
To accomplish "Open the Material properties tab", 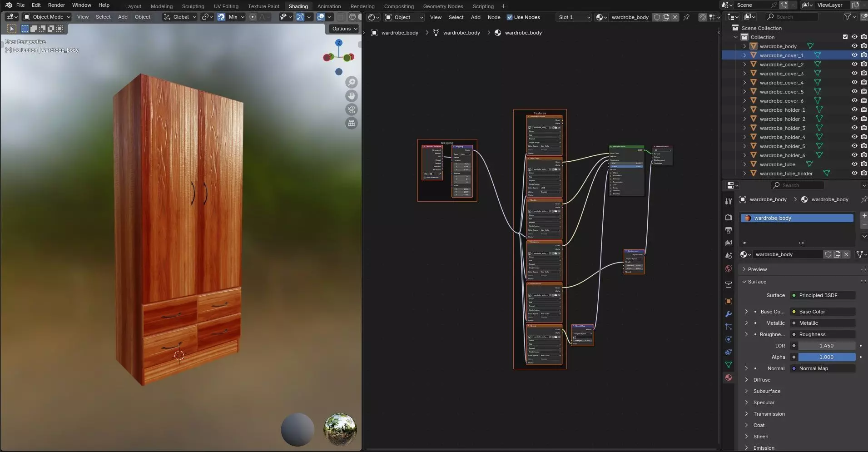I will tap(729, 377).
